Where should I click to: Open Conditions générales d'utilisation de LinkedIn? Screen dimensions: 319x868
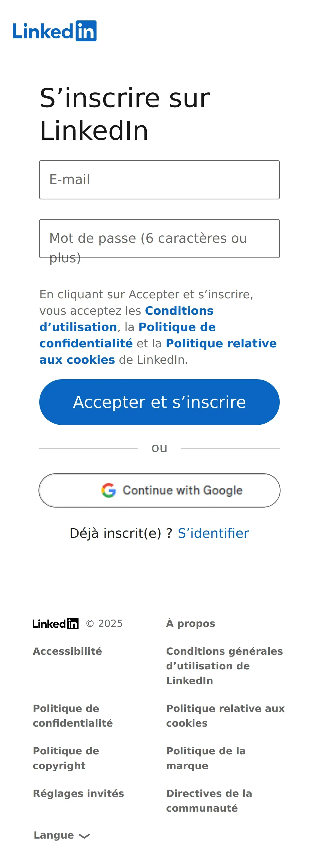click(224, 666)
